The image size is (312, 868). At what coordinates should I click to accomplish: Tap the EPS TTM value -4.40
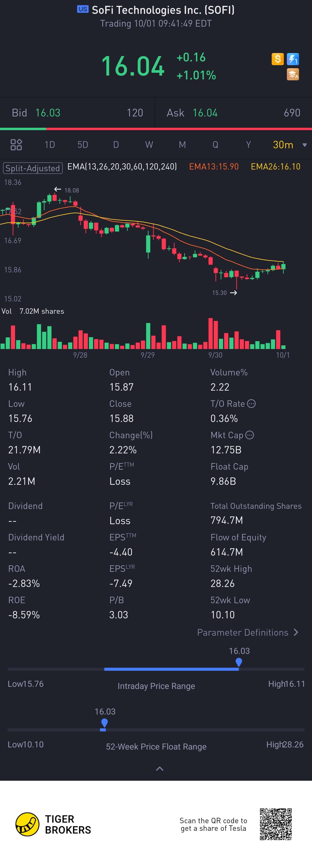click(x=121, y=552)
